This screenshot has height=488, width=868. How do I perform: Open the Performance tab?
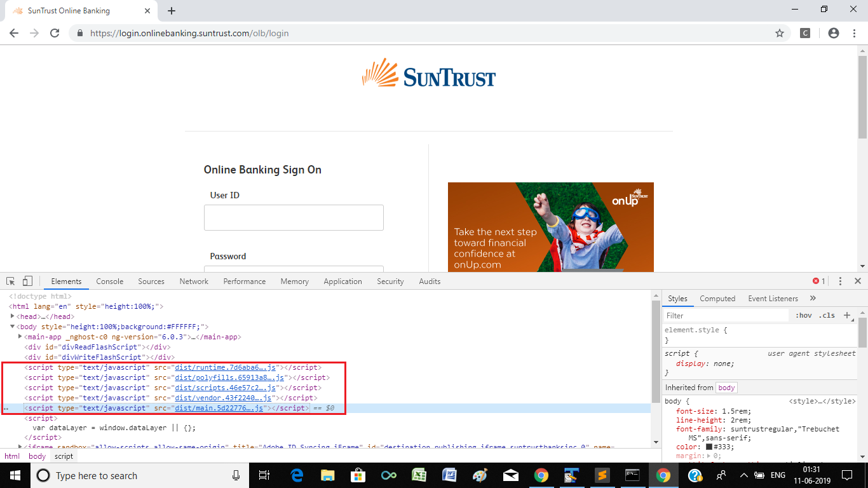click(x=245, y=281)
